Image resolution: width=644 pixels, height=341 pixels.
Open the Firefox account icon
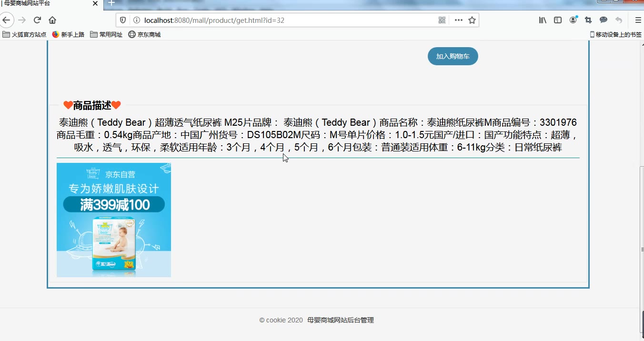click(x=574, y=20)
